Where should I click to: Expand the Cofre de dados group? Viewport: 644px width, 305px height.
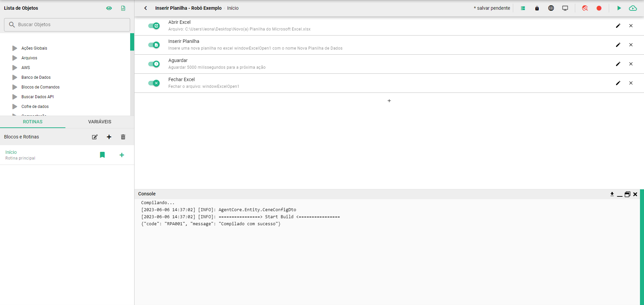pyautogui.click(x=15, y=107)
